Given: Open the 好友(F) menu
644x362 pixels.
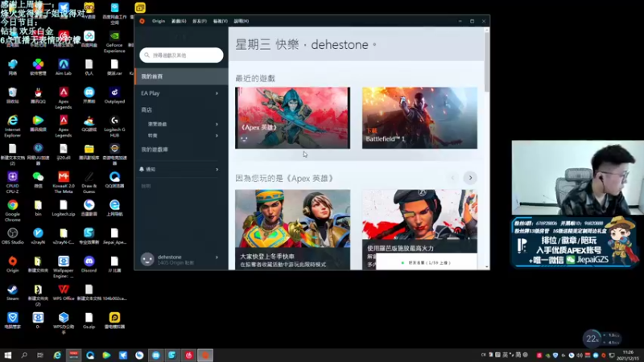Looking at the screenshot, I should (200, 21).
